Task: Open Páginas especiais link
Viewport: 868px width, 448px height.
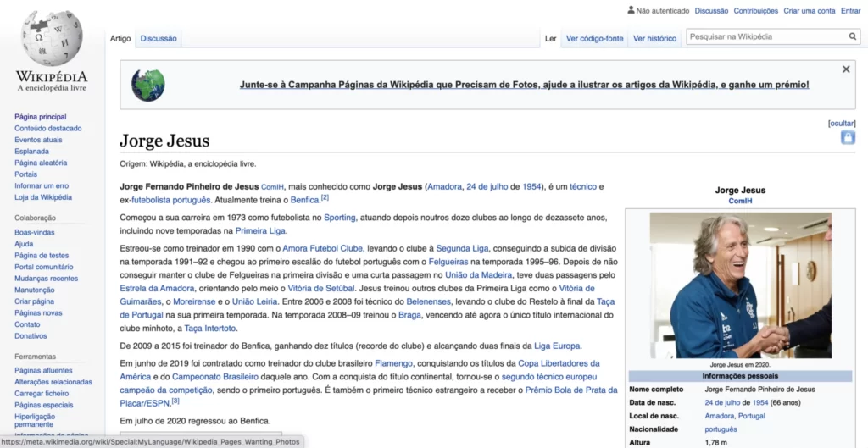Action: (x=42, y=405)
